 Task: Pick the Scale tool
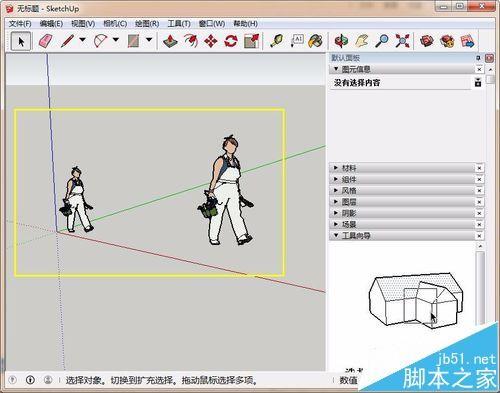click(251, 41)
